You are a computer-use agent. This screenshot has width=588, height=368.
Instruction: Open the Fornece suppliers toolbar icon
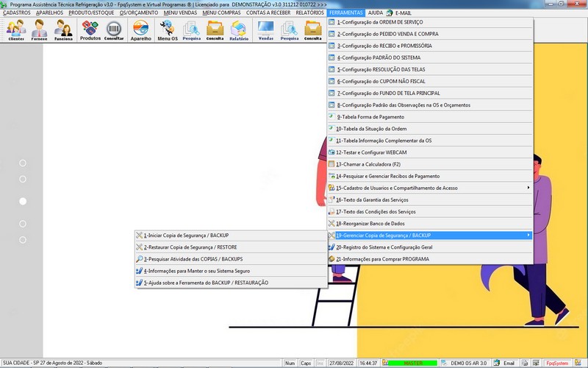coord(40,30)
